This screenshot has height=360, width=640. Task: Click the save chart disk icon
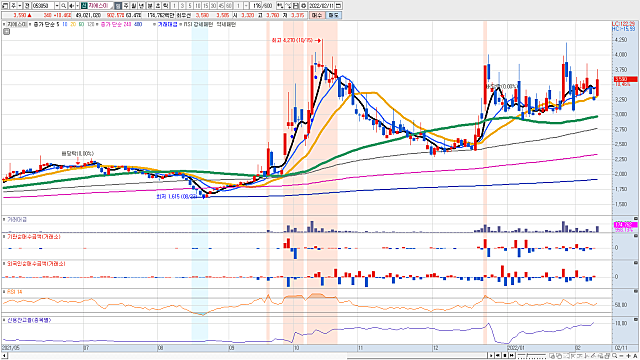coord(296,6)
